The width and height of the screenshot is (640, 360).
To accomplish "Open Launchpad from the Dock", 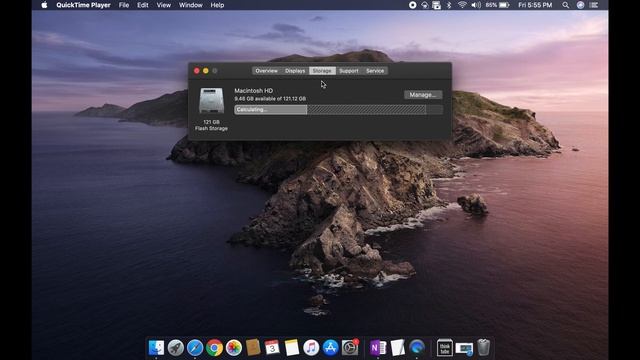I will 176,348.
